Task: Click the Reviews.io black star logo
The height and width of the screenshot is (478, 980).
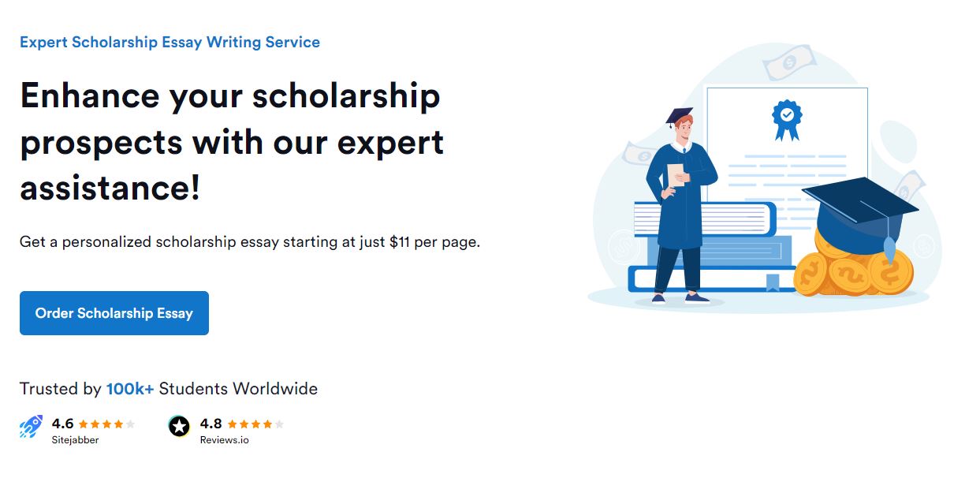Action: [180, 427]
